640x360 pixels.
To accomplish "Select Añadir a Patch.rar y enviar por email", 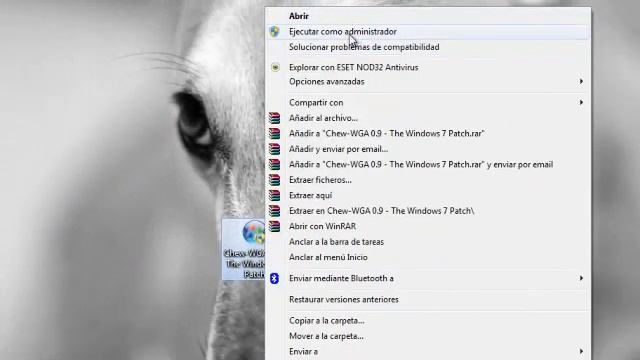I will tap(421, 164).
